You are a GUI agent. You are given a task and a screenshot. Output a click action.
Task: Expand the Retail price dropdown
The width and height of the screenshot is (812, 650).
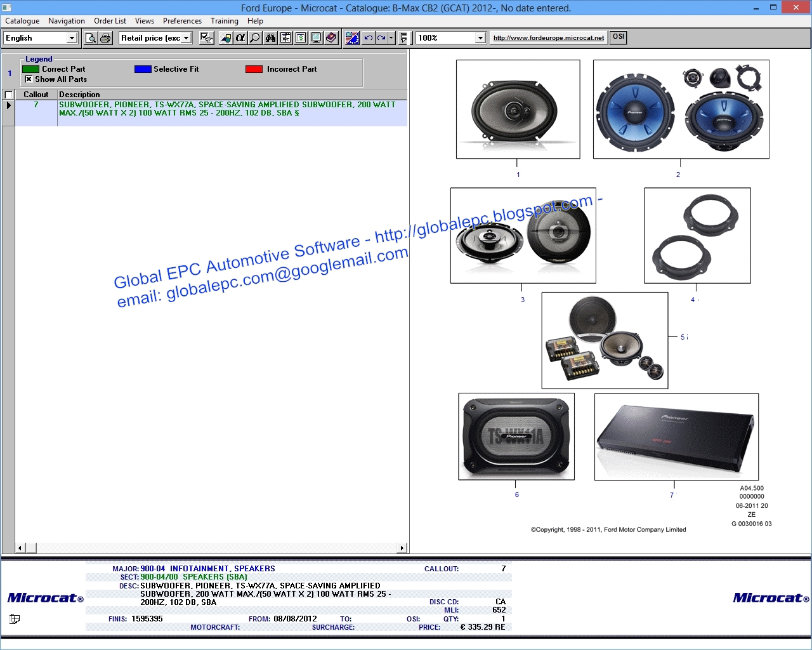pyautogui.click(x=185, y=37)
